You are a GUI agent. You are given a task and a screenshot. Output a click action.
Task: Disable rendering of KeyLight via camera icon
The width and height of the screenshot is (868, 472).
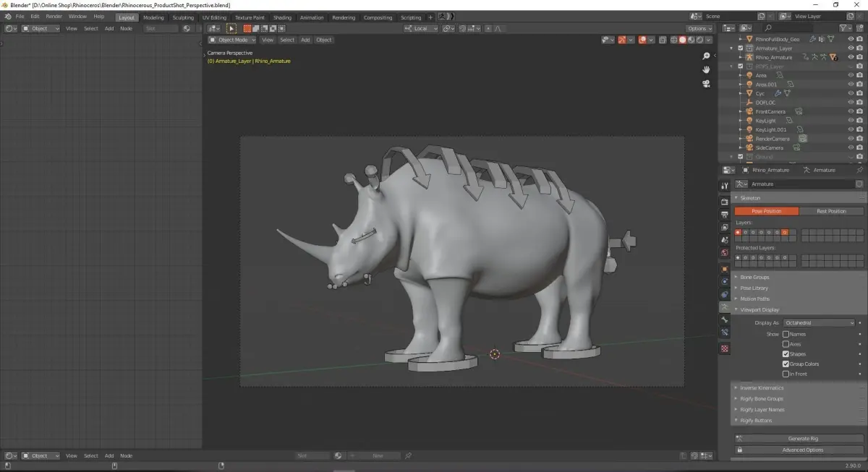[x=859, y=121]
